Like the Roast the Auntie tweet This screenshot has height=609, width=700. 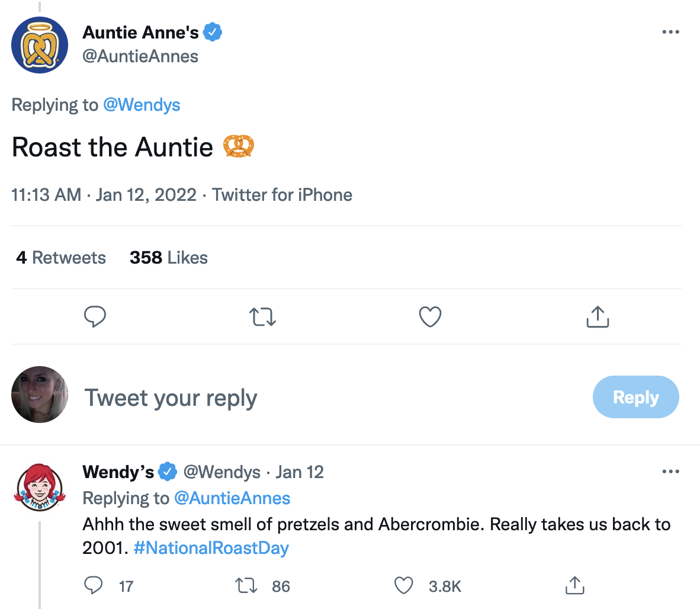430,316
